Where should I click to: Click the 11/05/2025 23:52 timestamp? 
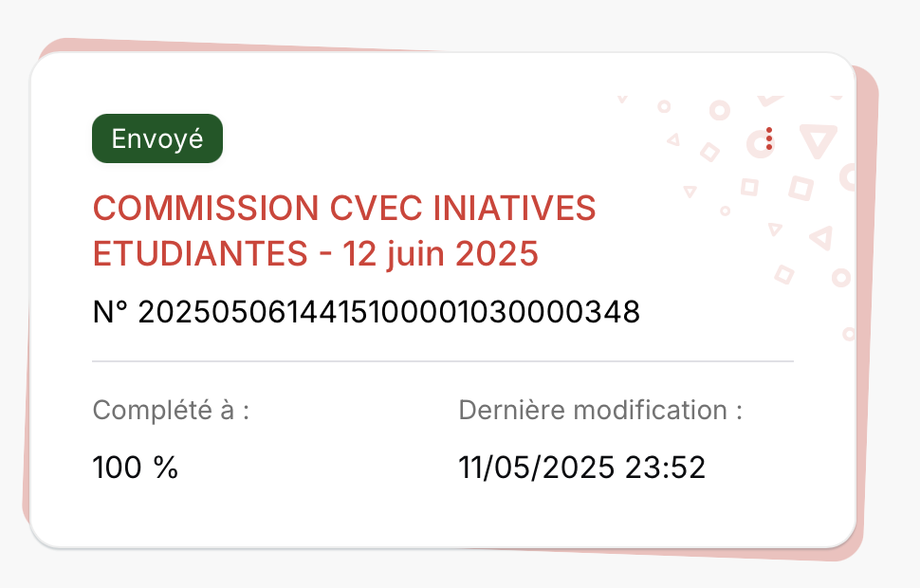point(582,468)
